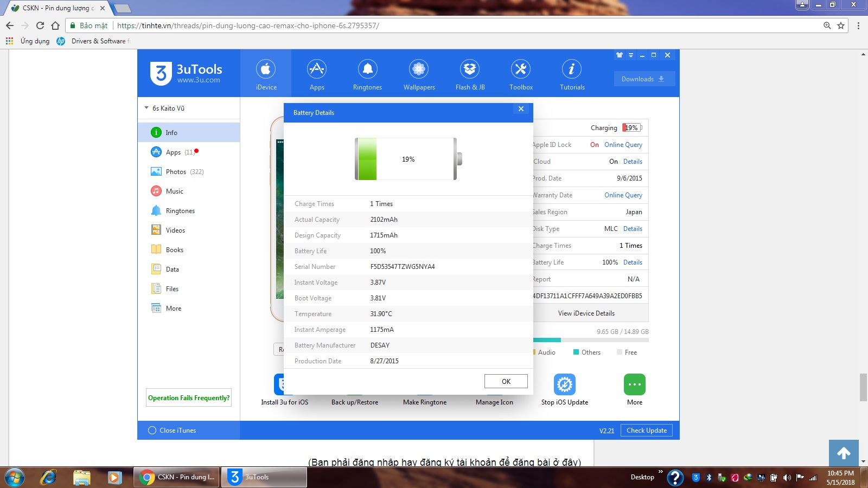Launch Internet Explorer from taskbar
The image size is (868, 488).
(48, 477)
